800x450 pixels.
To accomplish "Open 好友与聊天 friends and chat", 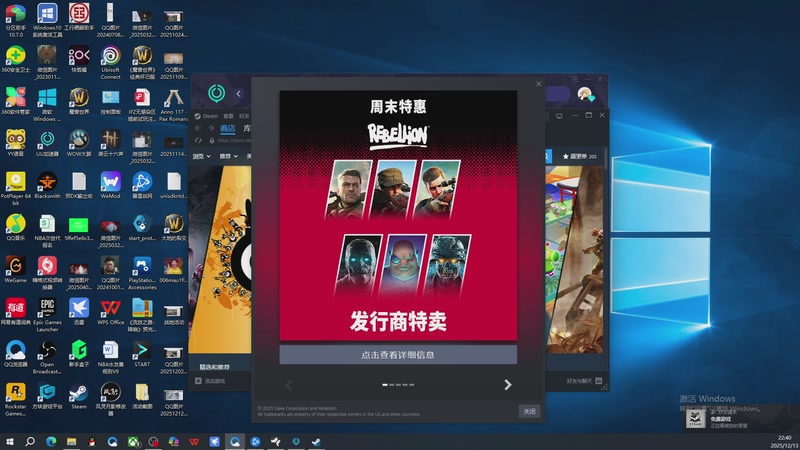I will point(584,381).
